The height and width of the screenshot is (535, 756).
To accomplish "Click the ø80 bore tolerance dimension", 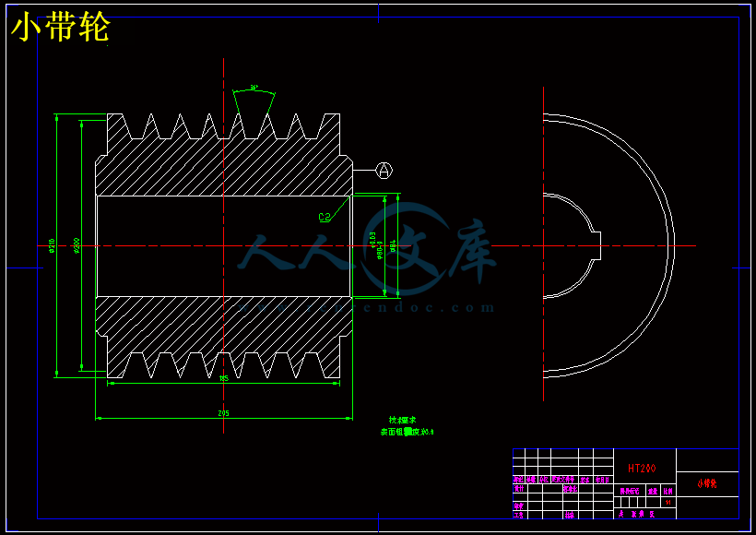I will (x=376, y=245).
